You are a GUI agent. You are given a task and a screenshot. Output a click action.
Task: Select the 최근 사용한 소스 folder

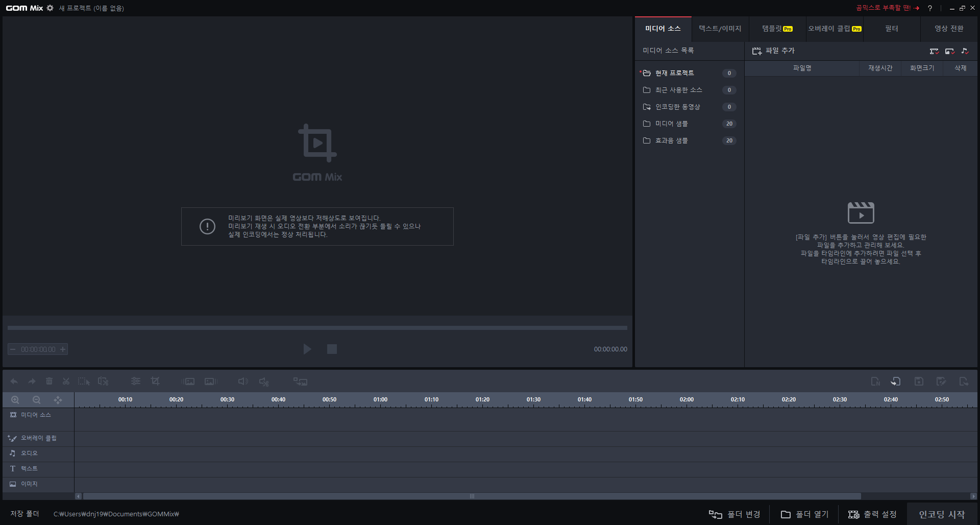tap(689, 90)
